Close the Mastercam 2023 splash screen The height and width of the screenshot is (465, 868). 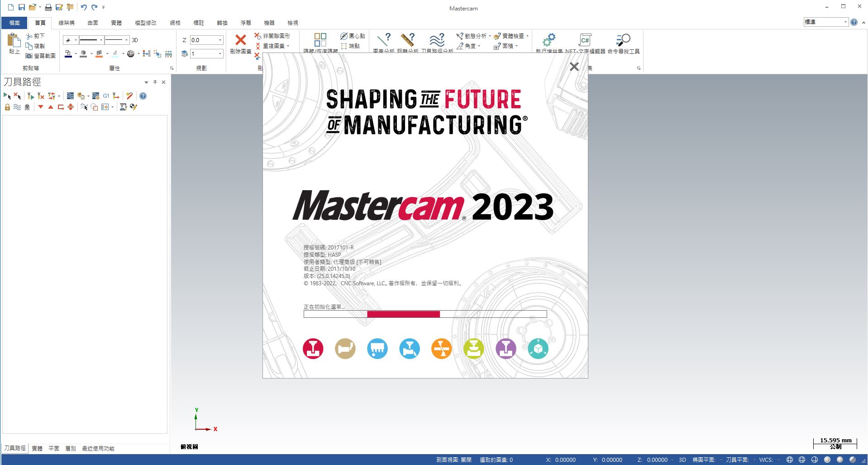[574, 67]
